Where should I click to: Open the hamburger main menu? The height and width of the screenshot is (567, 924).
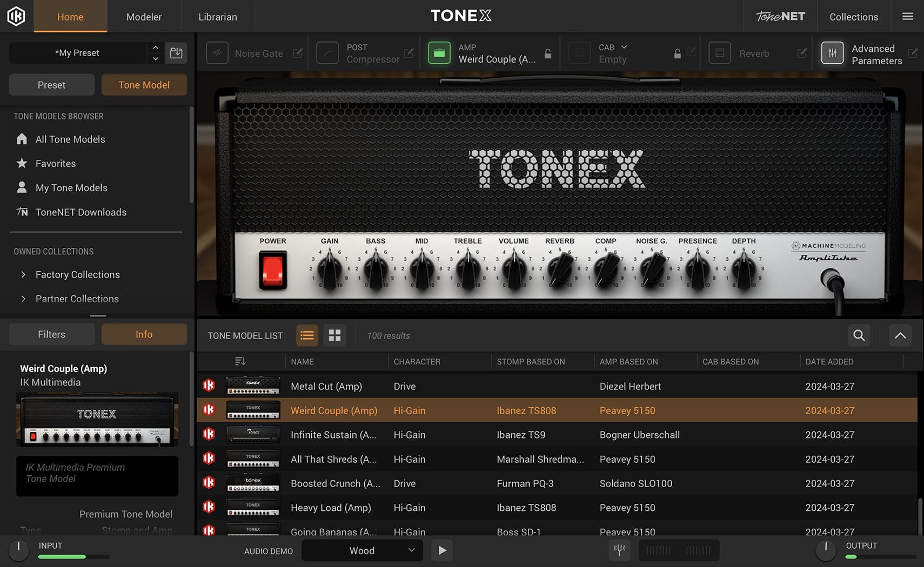pyautogui.click(x=908, y=17)
